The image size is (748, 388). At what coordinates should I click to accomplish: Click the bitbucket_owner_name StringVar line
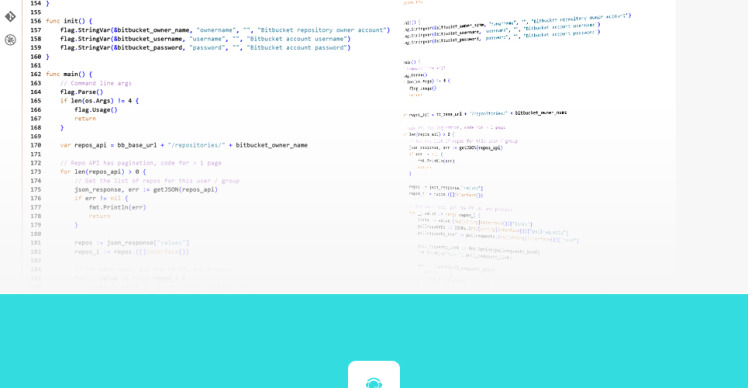click(225, 30)
